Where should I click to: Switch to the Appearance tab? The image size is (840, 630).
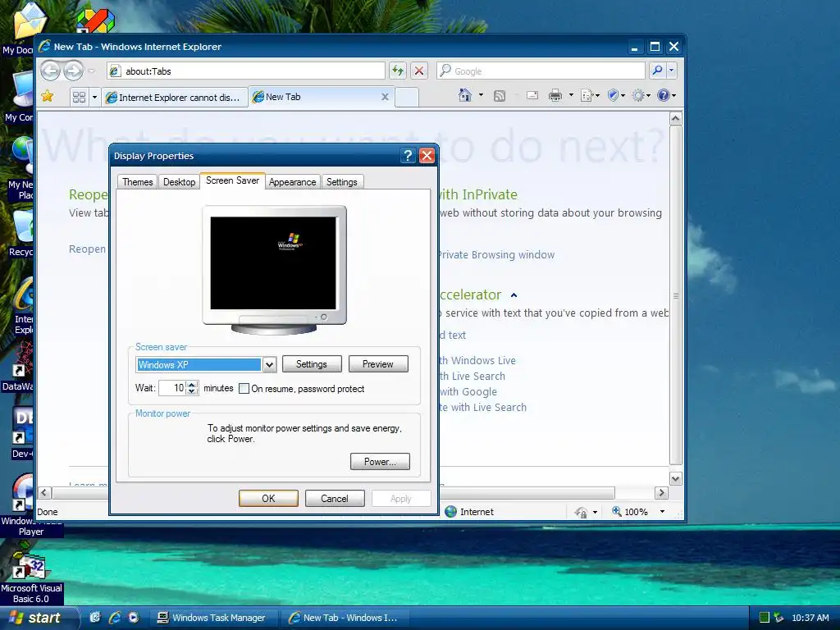pyautogui.click(x=292, y=181)
